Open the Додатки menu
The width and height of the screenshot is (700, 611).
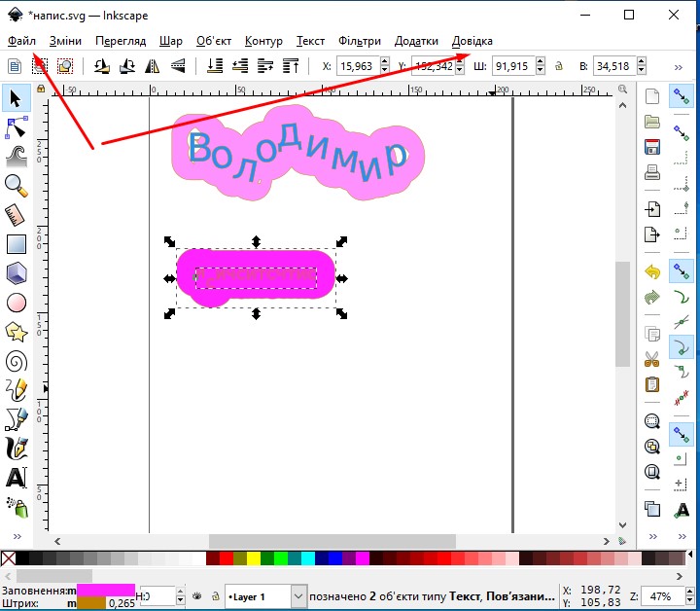pos(416,41)
